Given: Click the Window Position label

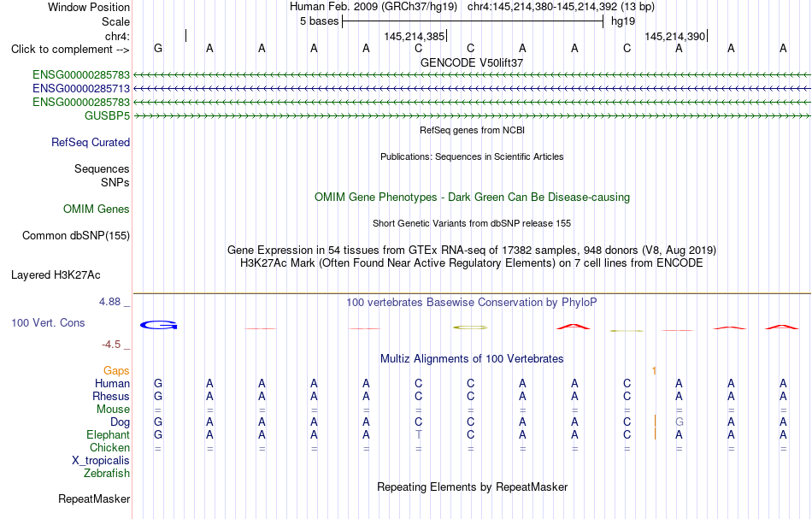Looking at the screenshot, I should point(89,7).
